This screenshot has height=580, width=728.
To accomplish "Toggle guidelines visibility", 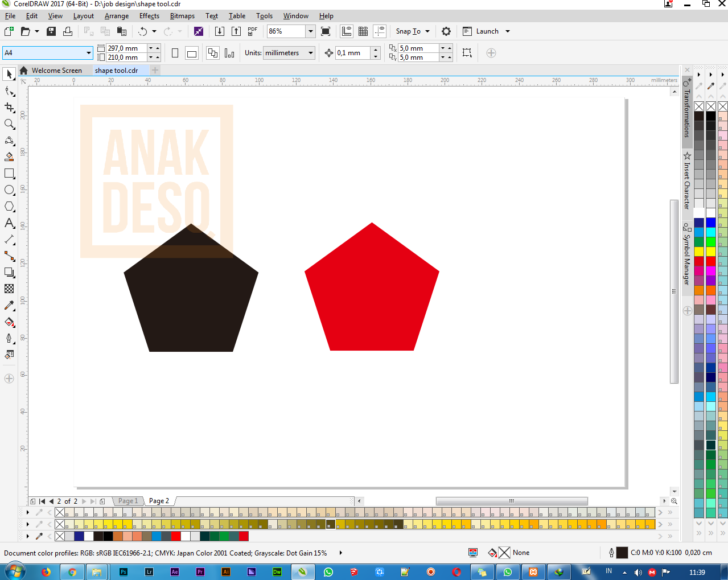I will tap(380, 31).
